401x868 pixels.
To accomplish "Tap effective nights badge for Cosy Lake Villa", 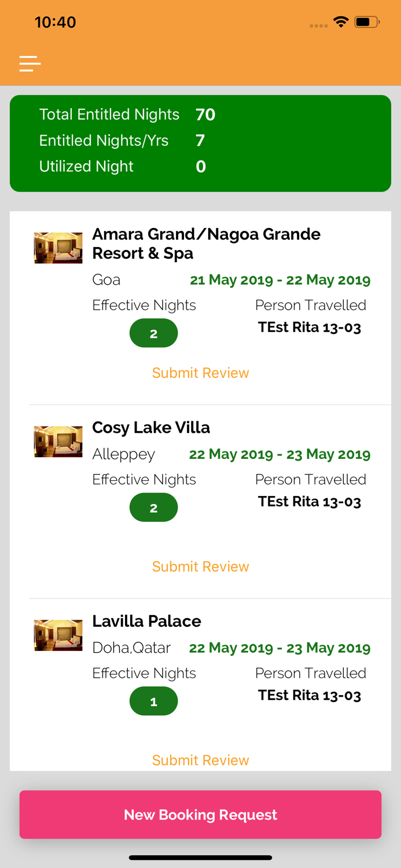I will click(x=153, y=507).
